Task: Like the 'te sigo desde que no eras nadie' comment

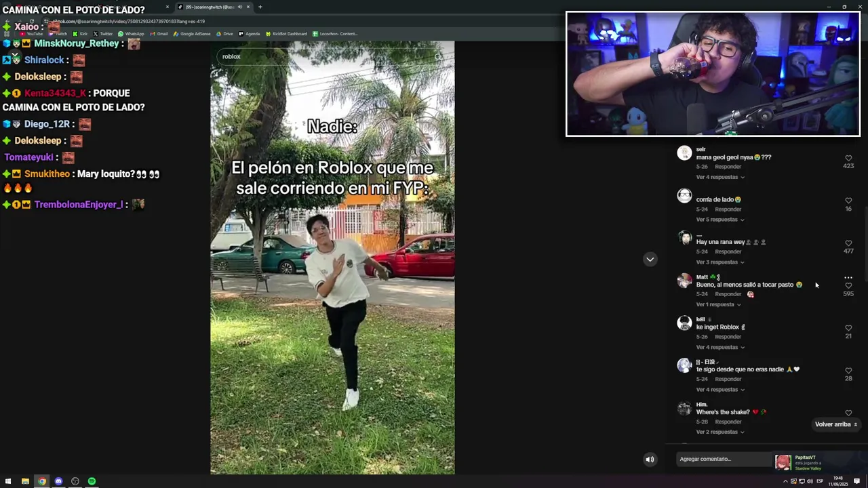Action: pos(848,371)
